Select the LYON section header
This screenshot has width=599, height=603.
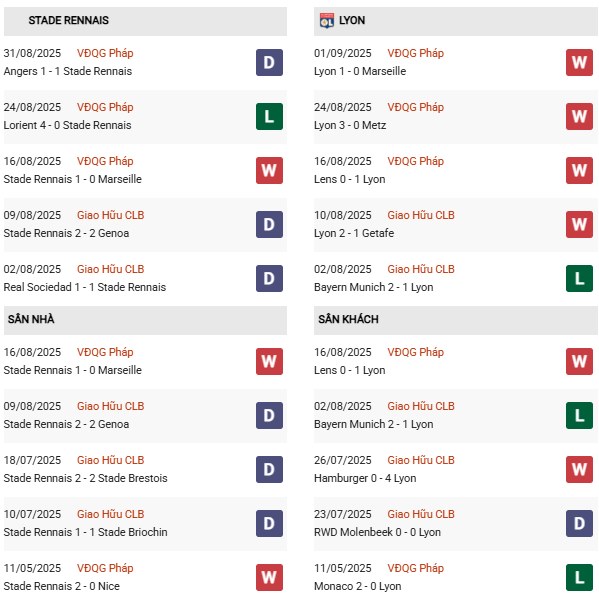[456, 21]
